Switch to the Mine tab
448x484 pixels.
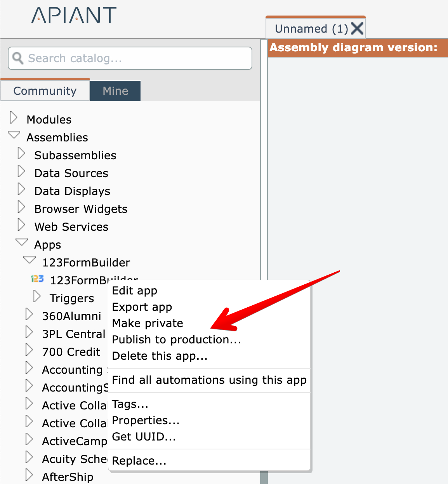pyautogui.click(x=115, y=91)
